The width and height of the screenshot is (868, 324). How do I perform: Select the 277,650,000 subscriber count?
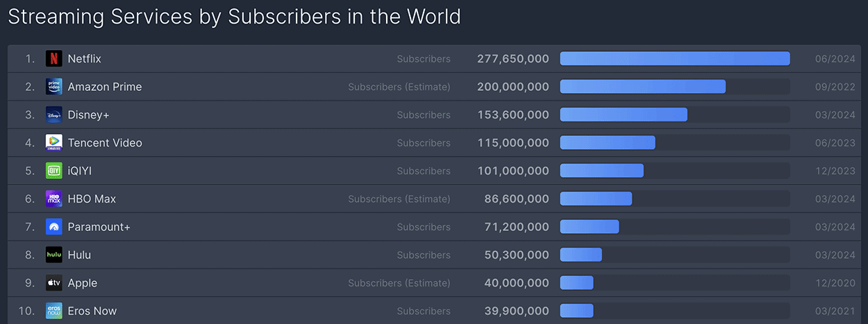pyautogui.click(x=513, y=59)
